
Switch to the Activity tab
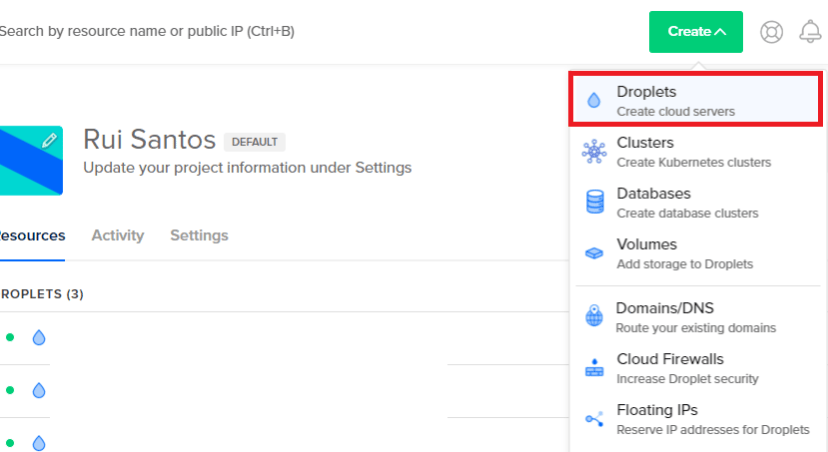(118, 236)
